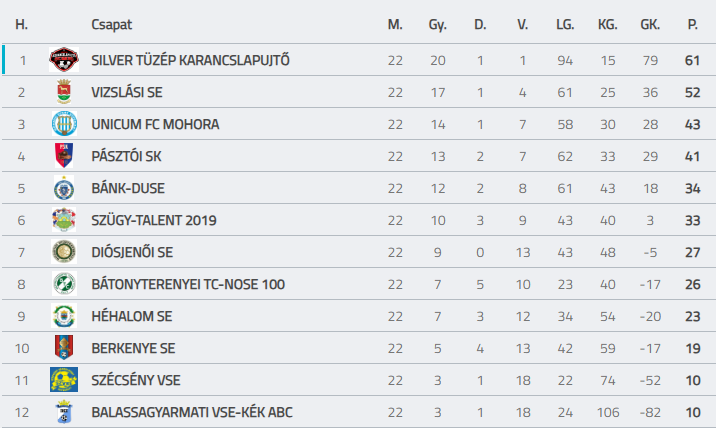716x428 pixels.
Task: Click the Balassagyarmati VSE-Kék ABC crest
Action: [64, 412]
